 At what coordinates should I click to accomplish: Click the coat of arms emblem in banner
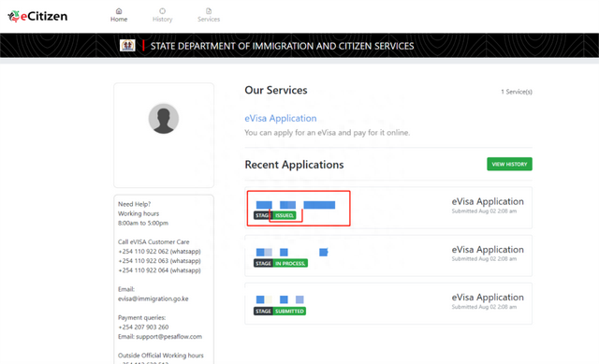pyautogui.click(x=127, y=46)
